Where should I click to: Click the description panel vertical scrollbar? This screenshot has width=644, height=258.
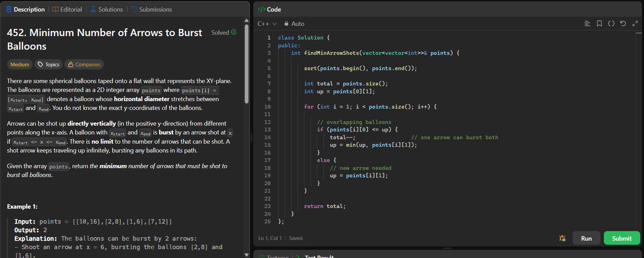tap(246, 65)
